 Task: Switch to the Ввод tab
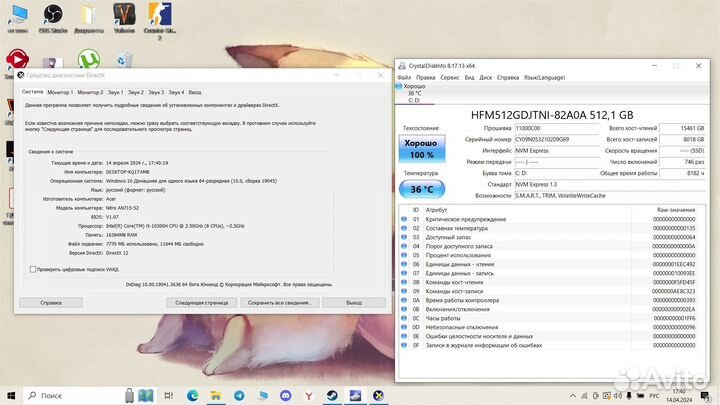click(195, 92)
